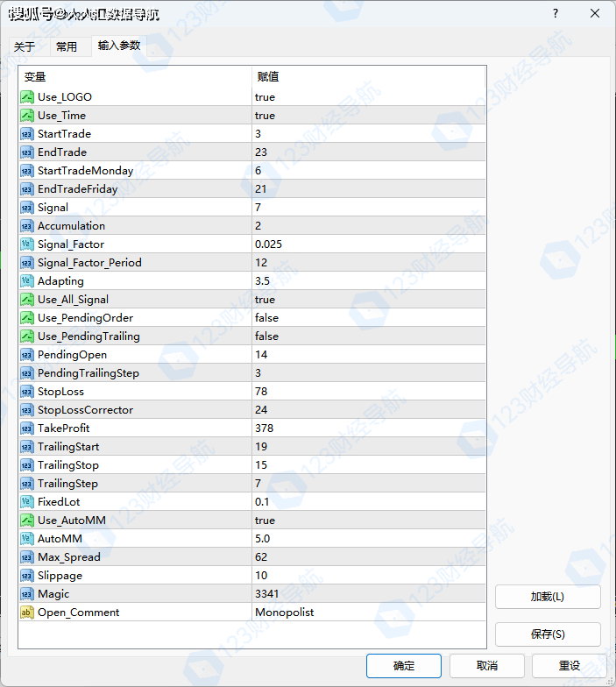Click the integer icon beside TakeProfit
Image resolution: width=616 pixels, height=687 pixels.
pos(27,428)
